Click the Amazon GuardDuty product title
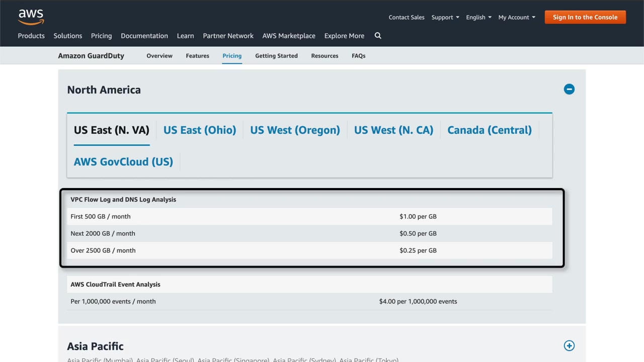Image resolution: width=644 pixels, height=362 pixels. [91, 56]
